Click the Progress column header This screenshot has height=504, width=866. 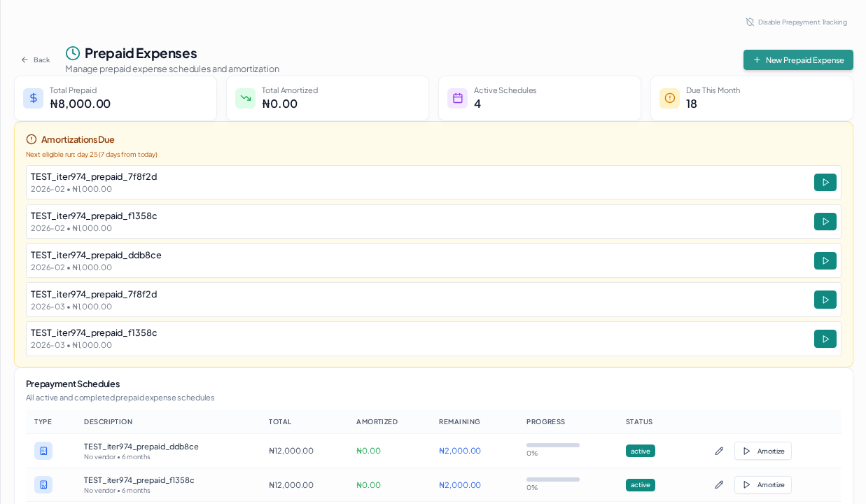[545, 421]
